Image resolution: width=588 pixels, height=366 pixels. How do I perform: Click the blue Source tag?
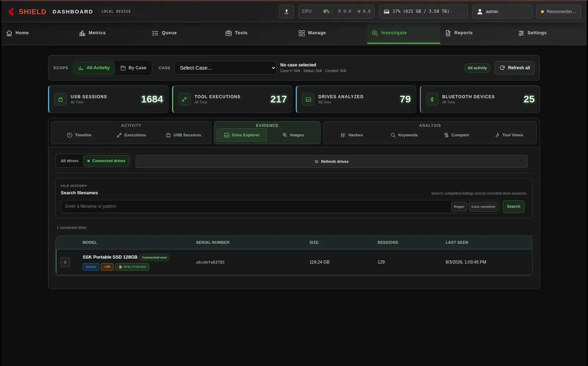coord(91,267)
